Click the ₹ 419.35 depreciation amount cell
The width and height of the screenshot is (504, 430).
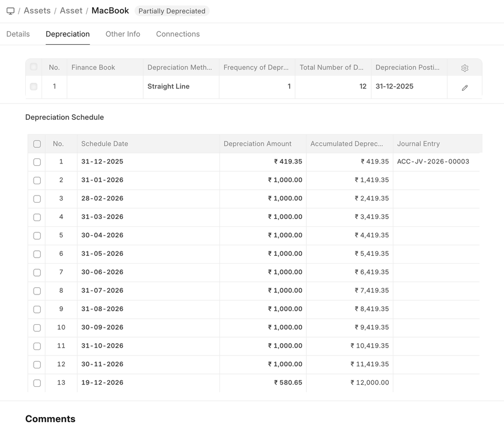pyautogui.click(x=263, y=162)
